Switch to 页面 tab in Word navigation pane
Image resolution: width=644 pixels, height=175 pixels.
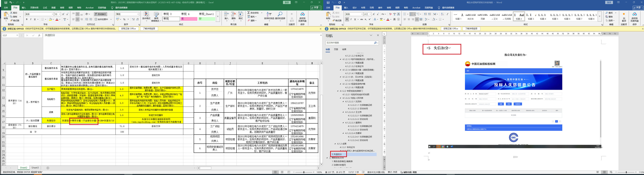(x=336, y=49)
